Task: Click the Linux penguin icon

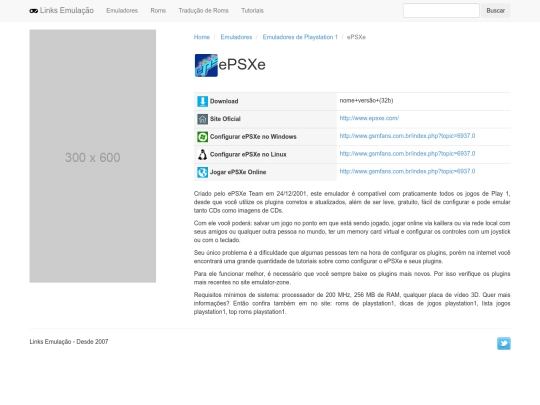Action: point(202,155)
